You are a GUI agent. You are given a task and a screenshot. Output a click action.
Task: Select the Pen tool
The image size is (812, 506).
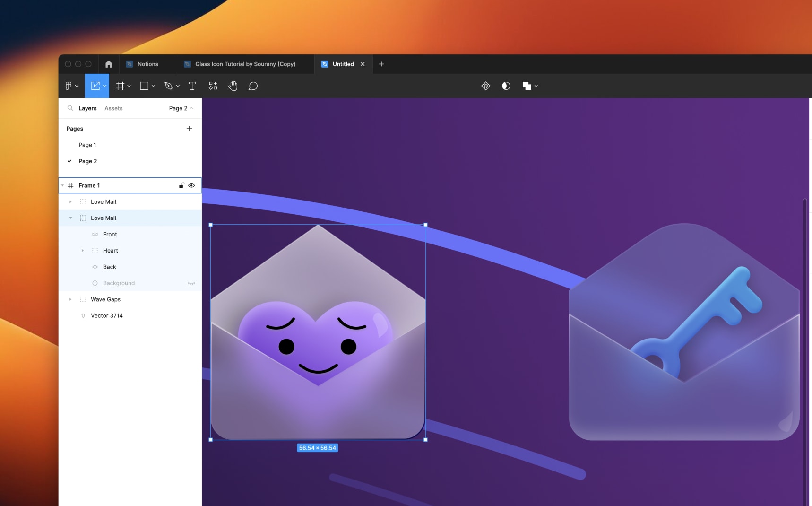pos(169,86)
